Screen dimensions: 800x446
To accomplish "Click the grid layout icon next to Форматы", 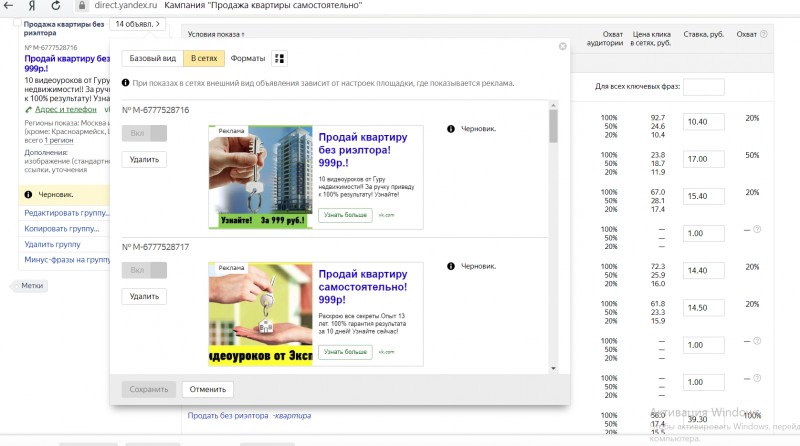I will [279, 59].
